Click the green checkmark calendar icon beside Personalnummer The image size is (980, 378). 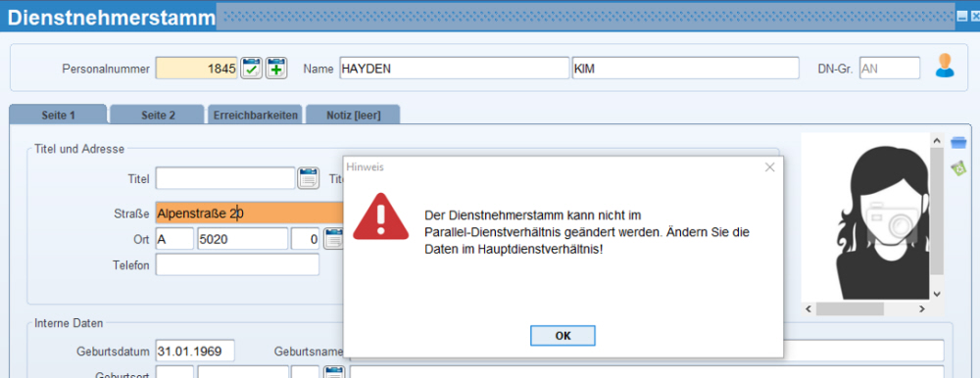(251, 68)
